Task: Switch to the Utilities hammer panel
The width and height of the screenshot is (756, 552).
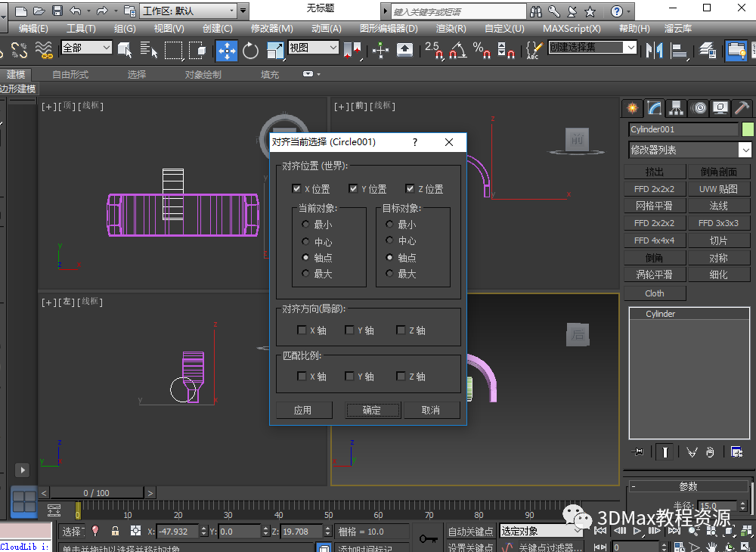Action: pyautogui.click(x=742, y=108)
